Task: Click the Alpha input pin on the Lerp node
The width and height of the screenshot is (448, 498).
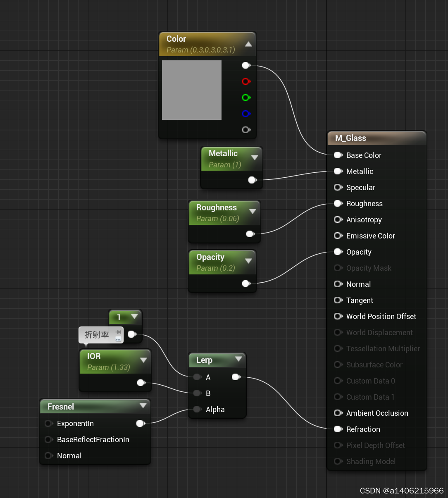Action: 197,409
